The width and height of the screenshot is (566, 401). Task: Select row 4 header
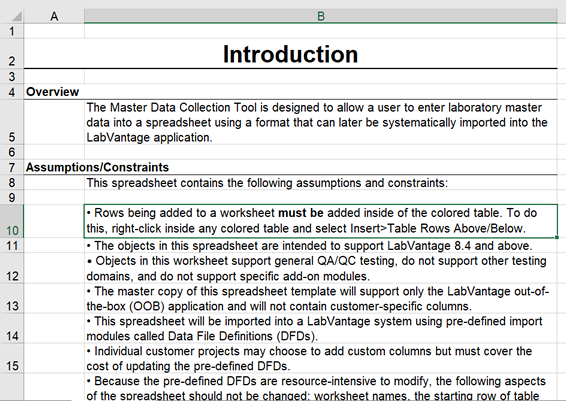coord(12,92)
